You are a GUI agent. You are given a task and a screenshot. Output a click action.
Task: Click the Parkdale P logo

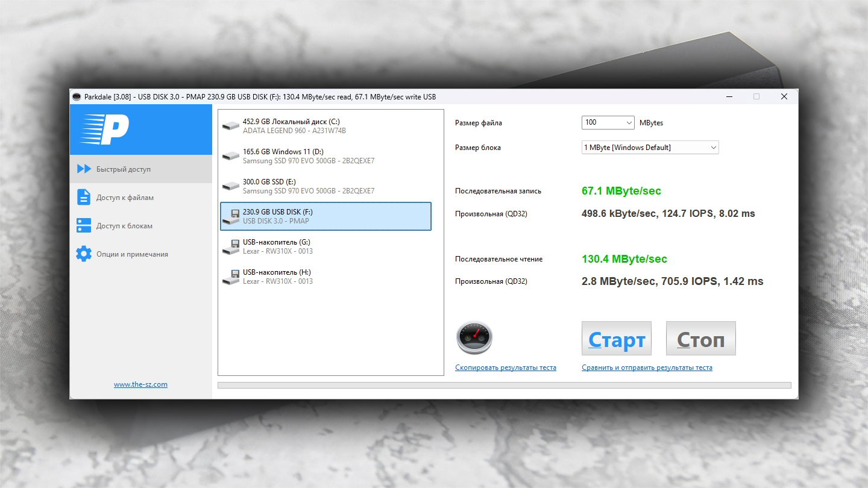pos(104,130)
